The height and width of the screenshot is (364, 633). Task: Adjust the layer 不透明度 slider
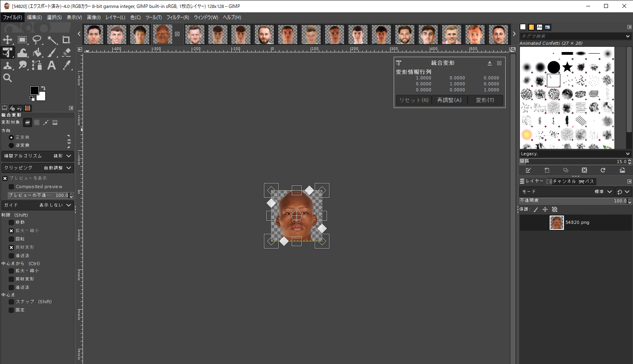(575, 201)
